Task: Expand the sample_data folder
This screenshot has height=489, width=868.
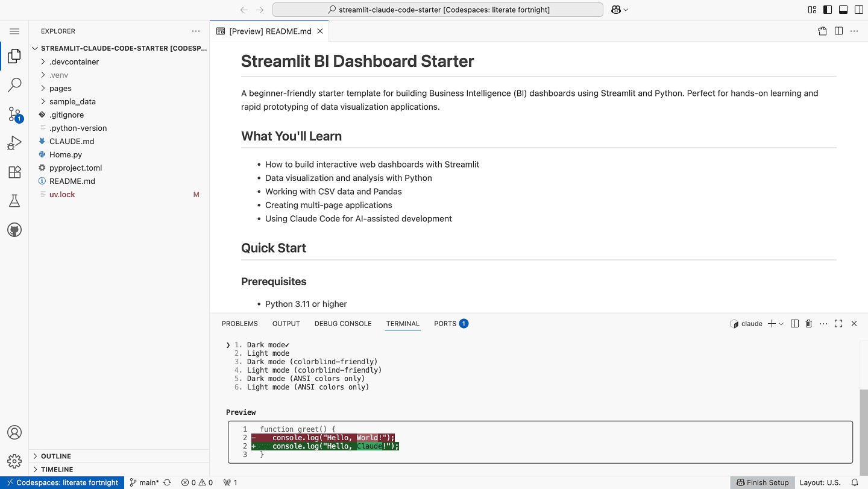Action: pyautogui.click(x=72, y=101)
